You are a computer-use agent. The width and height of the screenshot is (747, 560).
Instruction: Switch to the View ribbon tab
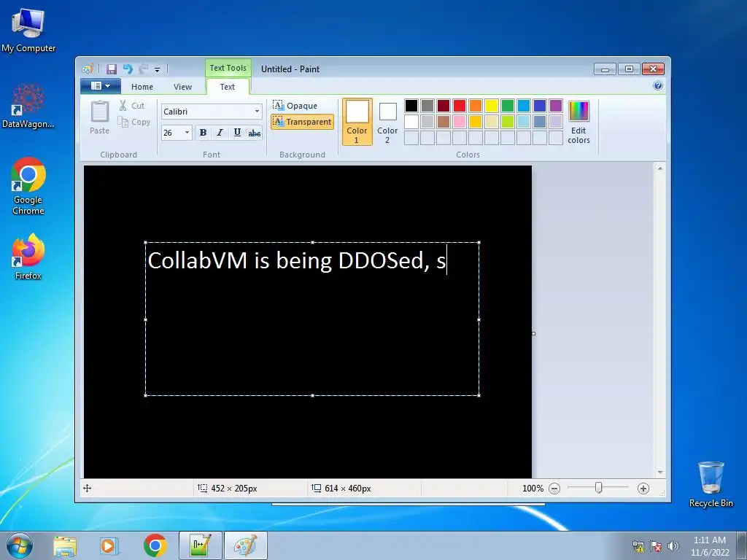[182, 87]
